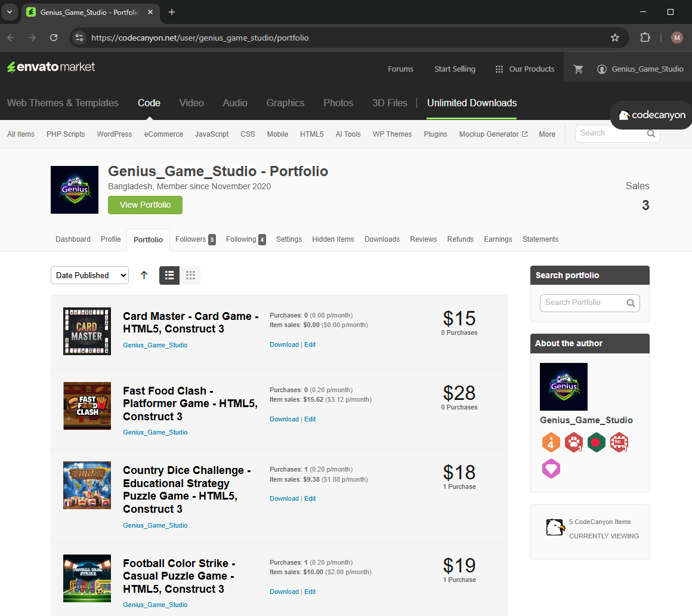
Task: Open the browser tab list chevron
Action: (x=9, y=12)
